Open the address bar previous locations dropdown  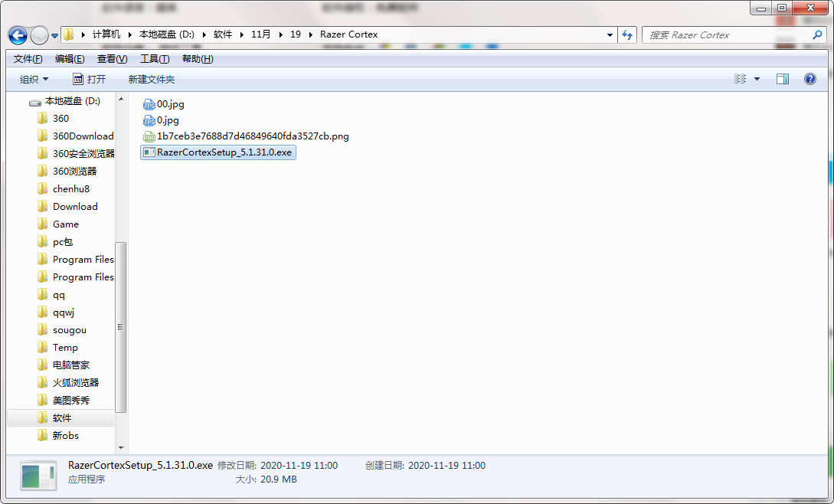click(x=610, y=35)
